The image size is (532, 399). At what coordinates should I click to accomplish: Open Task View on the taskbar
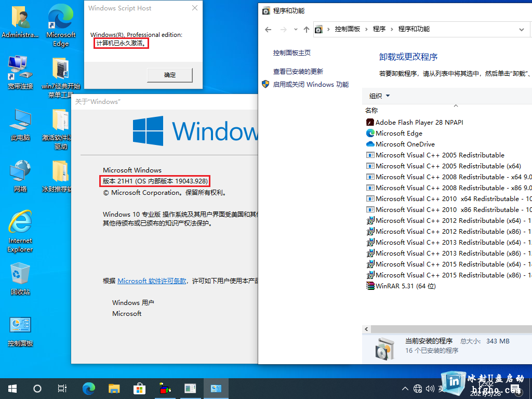[62, 389]
